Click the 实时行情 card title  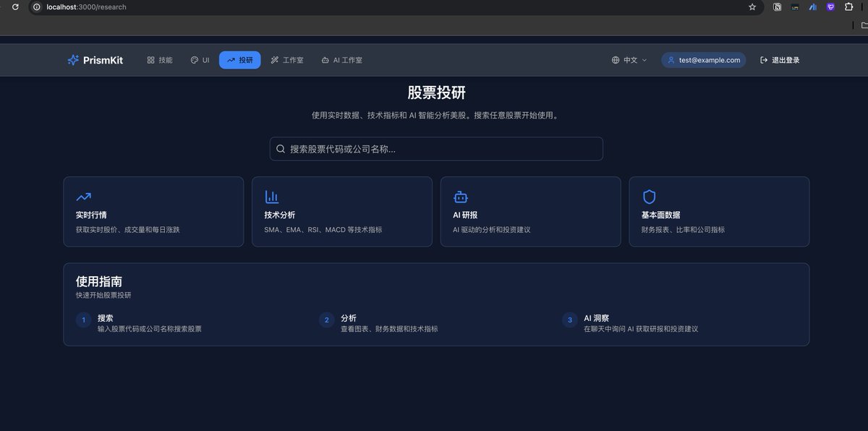[91, 215]
